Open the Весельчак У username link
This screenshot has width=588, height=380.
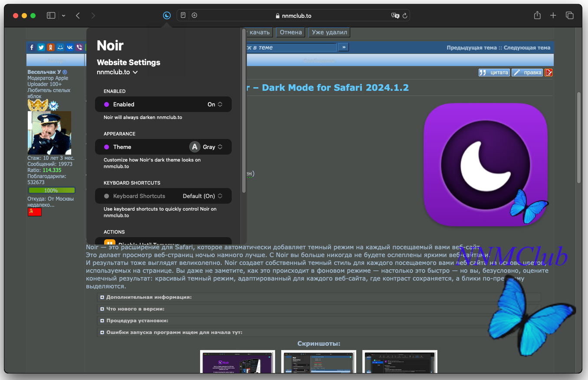44,72
